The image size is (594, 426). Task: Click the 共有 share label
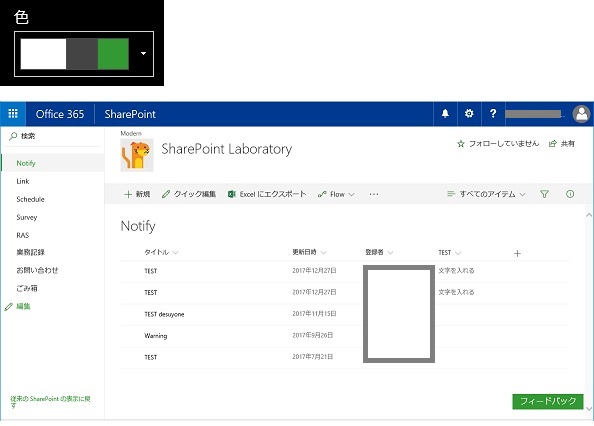tap(568, 144)
